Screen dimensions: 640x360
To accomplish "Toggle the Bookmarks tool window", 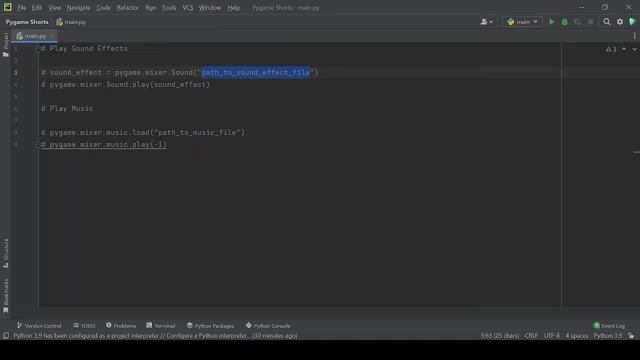I will (6, 296).
